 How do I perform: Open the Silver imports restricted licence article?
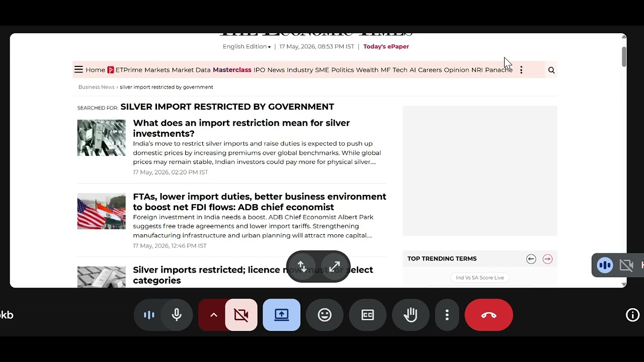pos(253,275)
